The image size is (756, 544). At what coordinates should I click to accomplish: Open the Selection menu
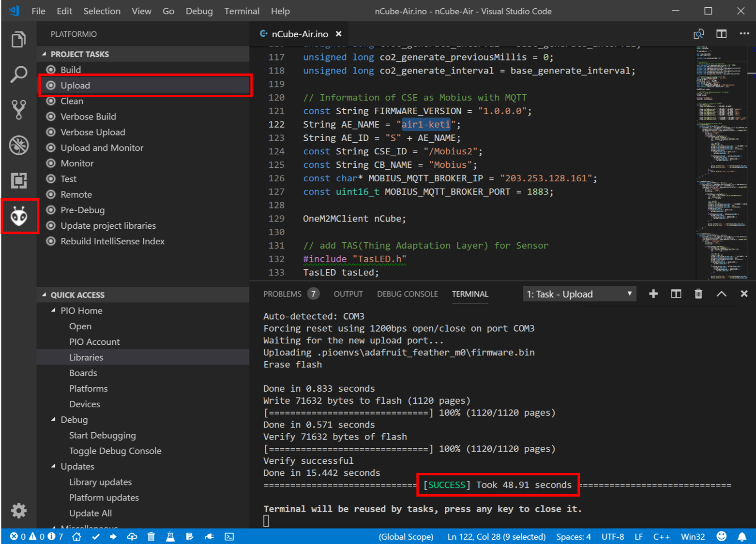(102, 11)
